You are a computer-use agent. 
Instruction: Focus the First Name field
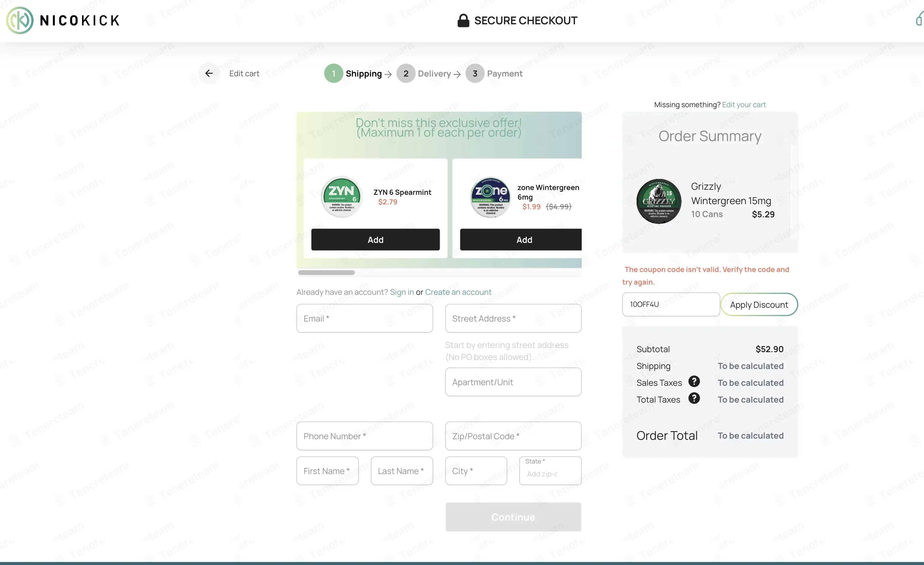click(x=327, y=471)
